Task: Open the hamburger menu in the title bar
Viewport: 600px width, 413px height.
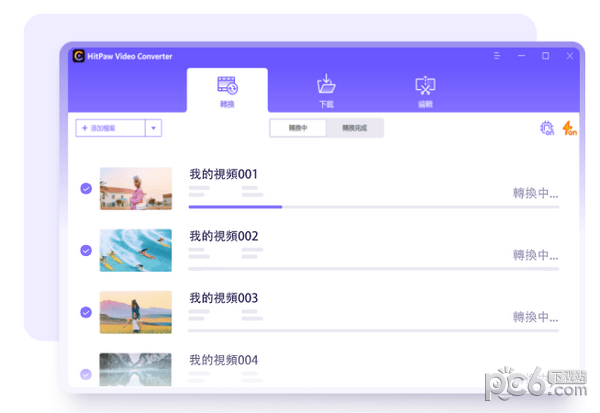Action: coord(497,56)
